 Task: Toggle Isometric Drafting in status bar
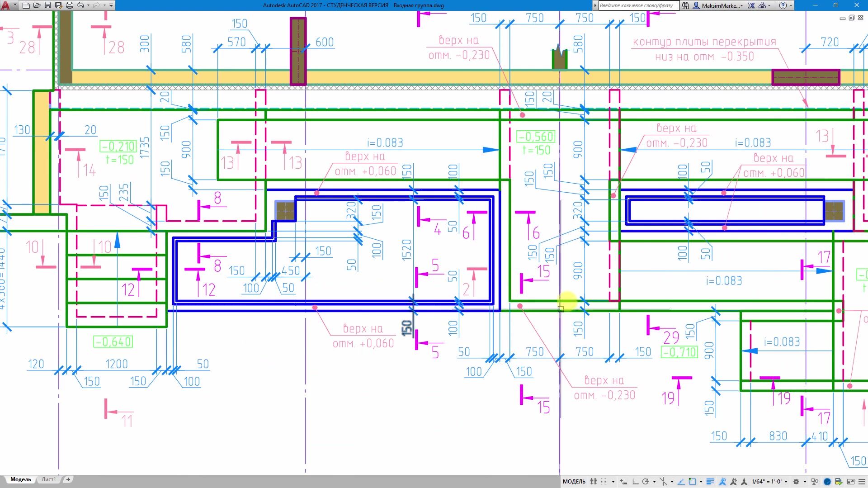tap(663, 482)
